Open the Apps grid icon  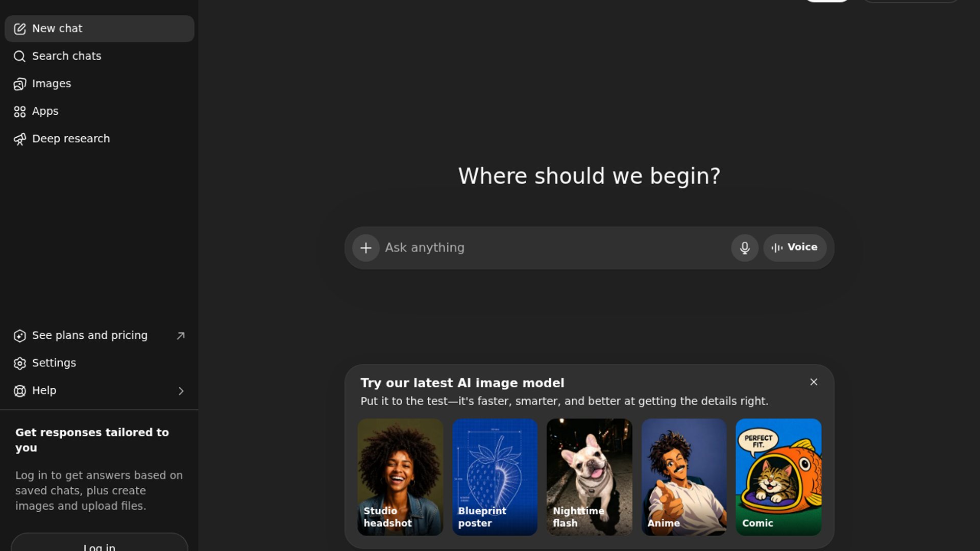point(19,112)
